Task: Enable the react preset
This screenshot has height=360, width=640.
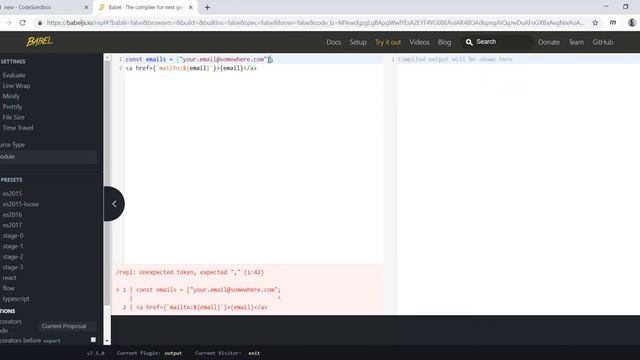Action: [x=9, y=278]
